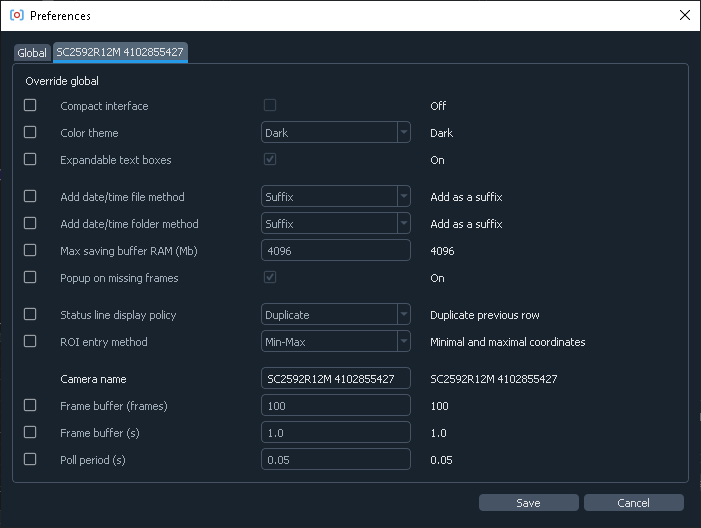This screenshot has height=528, width=701.
Task: Switch to the Global tab
Action: tap(32, 53)
